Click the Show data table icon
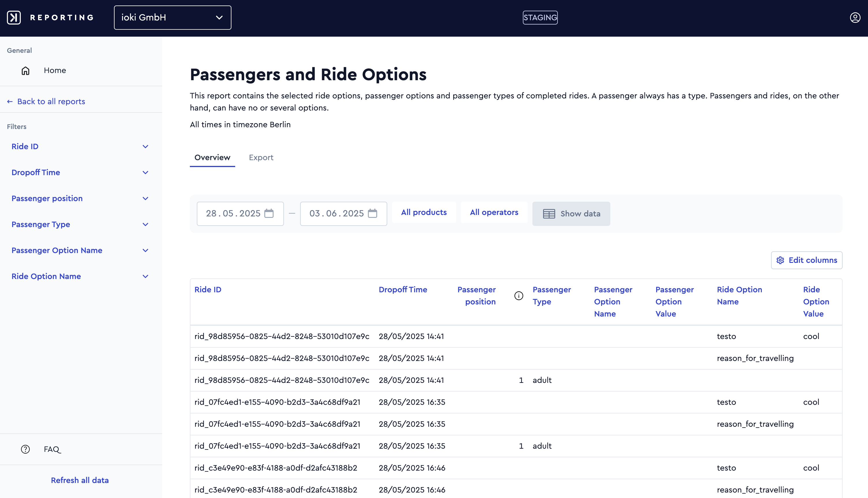The width and height of the screenshot is (868, 498). pyautogui.click(x=549, y=214)
